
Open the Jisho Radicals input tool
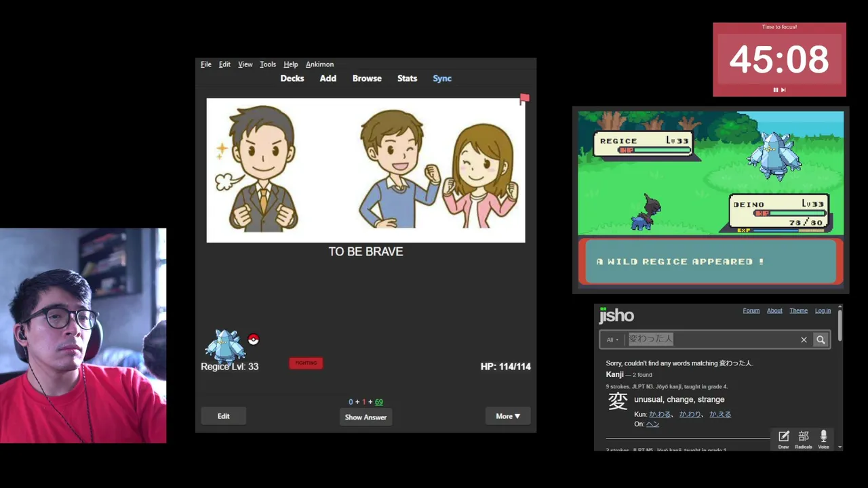(x=804, y=439)
